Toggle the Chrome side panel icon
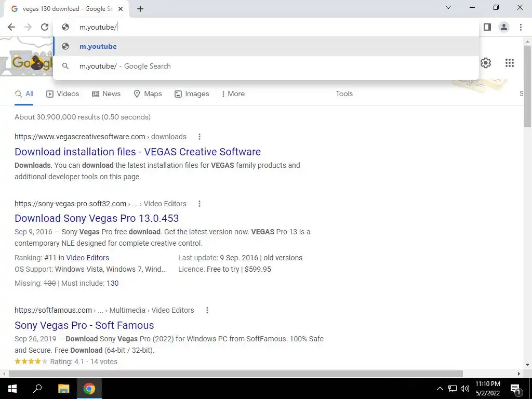This screenshot has height=399, width=532. [x=487, y=27]
